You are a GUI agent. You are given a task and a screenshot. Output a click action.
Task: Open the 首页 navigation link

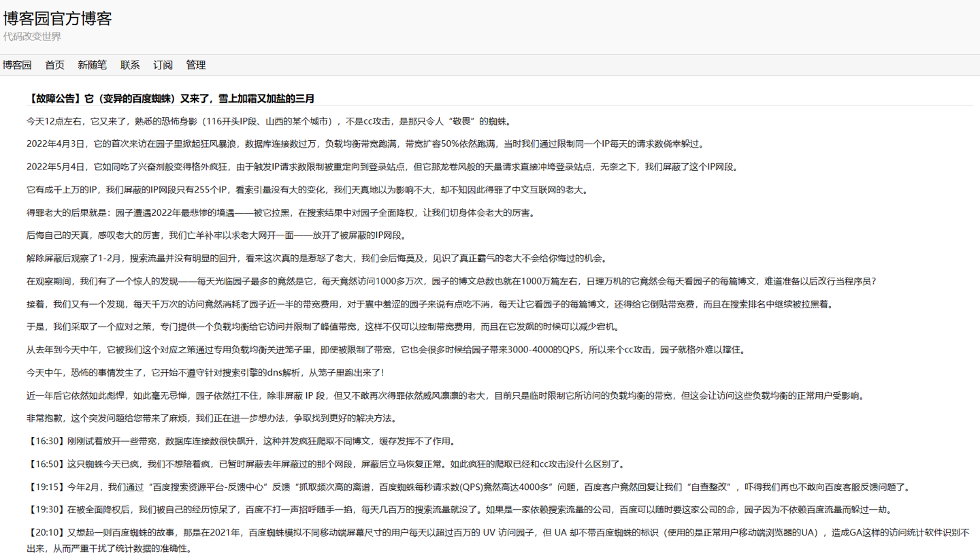point(54,65)
